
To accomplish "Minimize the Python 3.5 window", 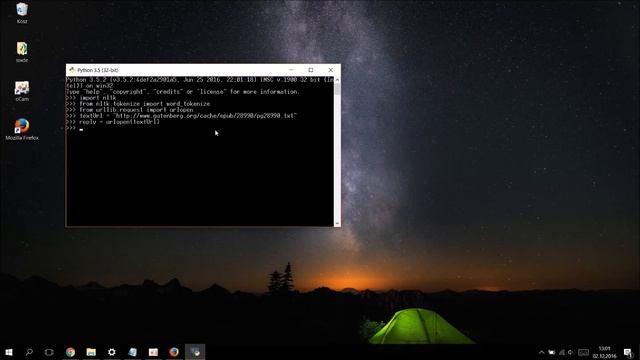I will 291,70.
